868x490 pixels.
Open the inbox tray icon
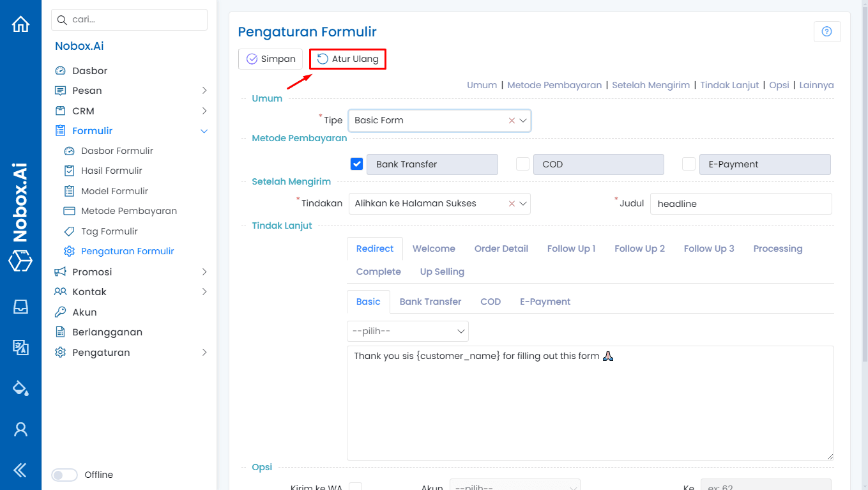point(20,307)
